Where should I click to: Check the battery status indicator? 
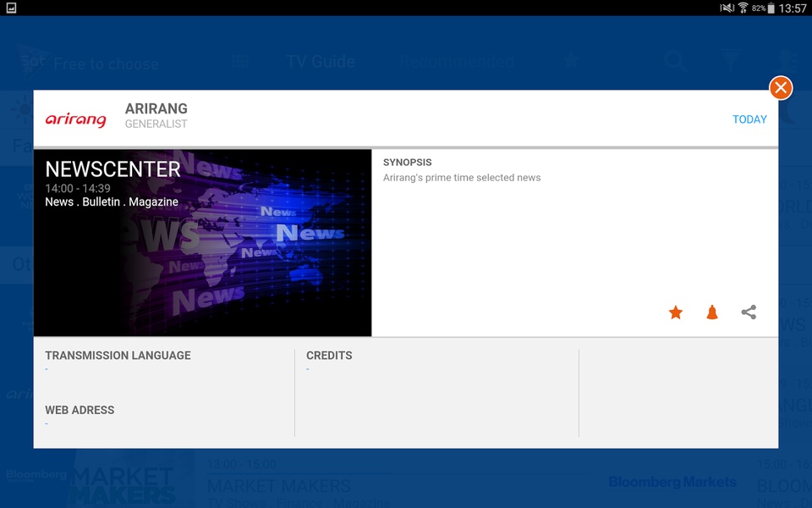tap(771, 8)
